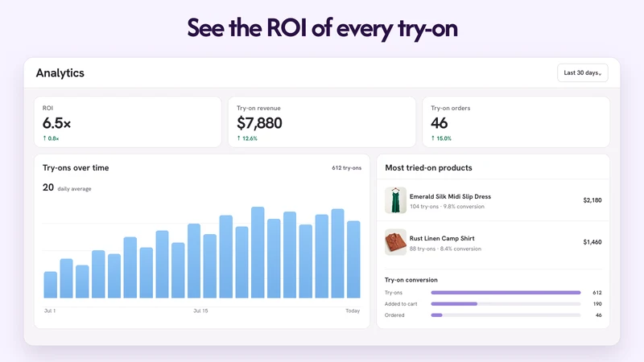This screenshot has height=362, width=644.
Task: Click the Try-on conversion heading
Action: click(411, 280)
